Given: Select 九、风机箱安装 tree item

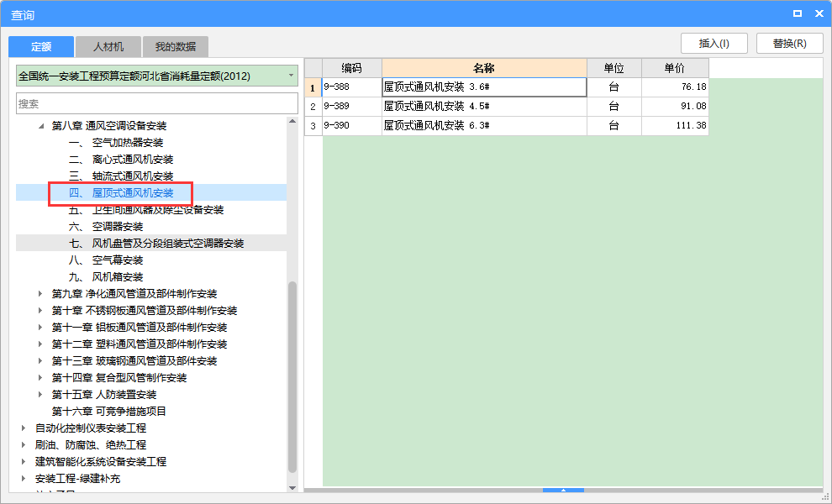Looking at the screenshot, I should (106, 277).
